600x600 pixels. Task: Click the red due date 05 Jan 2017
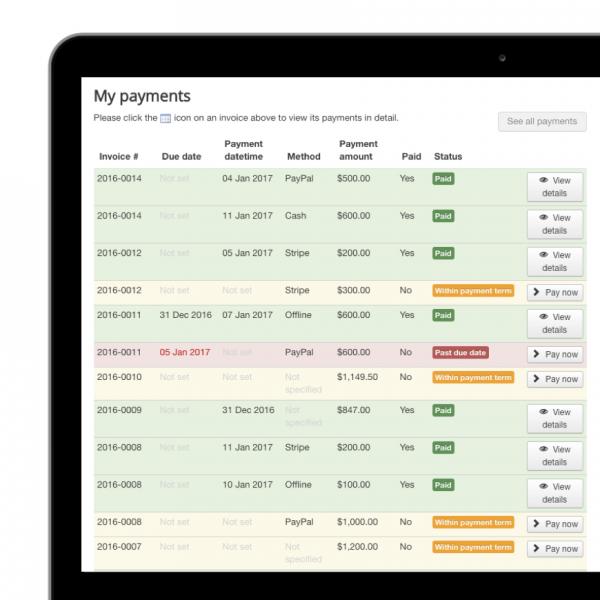click(x=185, y=352)
